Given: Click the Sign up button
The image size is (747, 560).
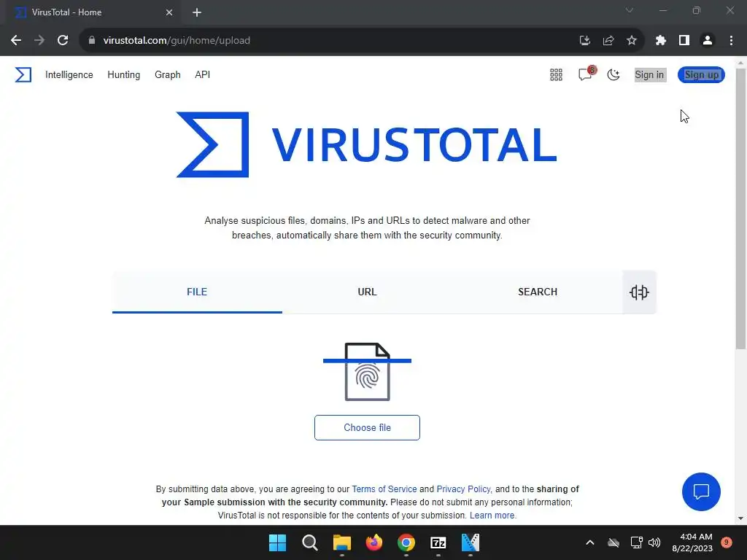Looking at the screenshot, I should (701, 75).
